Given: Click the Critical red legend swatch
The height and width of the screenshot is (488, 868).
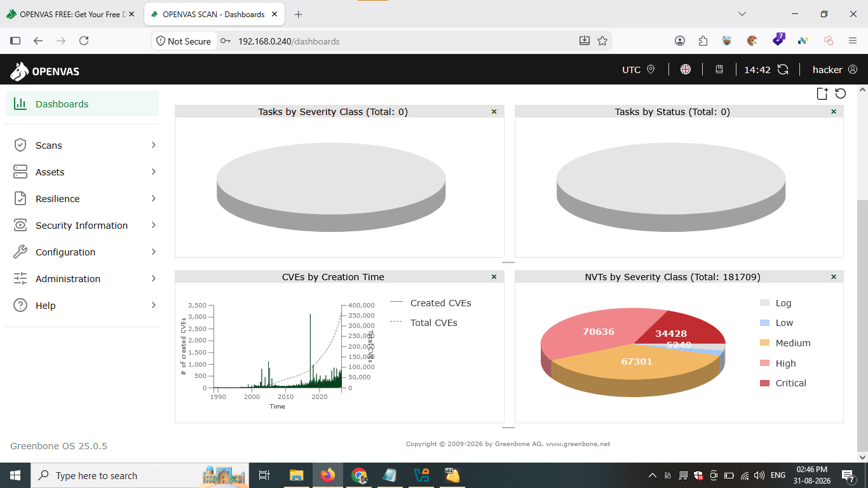Looking at the screenshot, I should [764, 383].
